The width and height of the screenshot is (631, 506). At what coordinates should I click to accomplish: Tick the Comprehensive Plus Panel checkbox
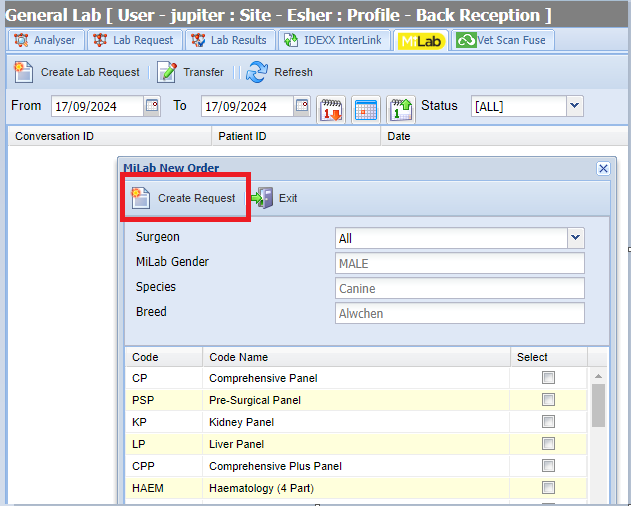pyautogui.click(x=548, y=465)
